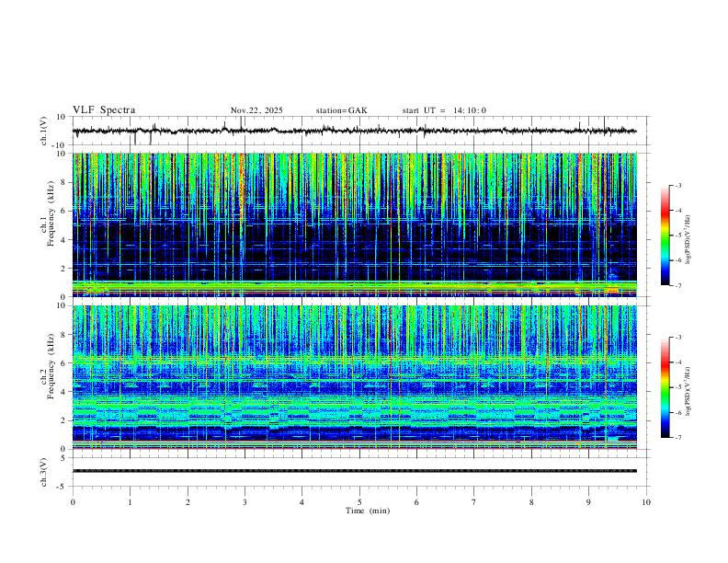Image resolution: width=728 pixels, height=563 pixels.
Task: Click the "5" tick on ch.3(V) axis
Action: [64, 457]
